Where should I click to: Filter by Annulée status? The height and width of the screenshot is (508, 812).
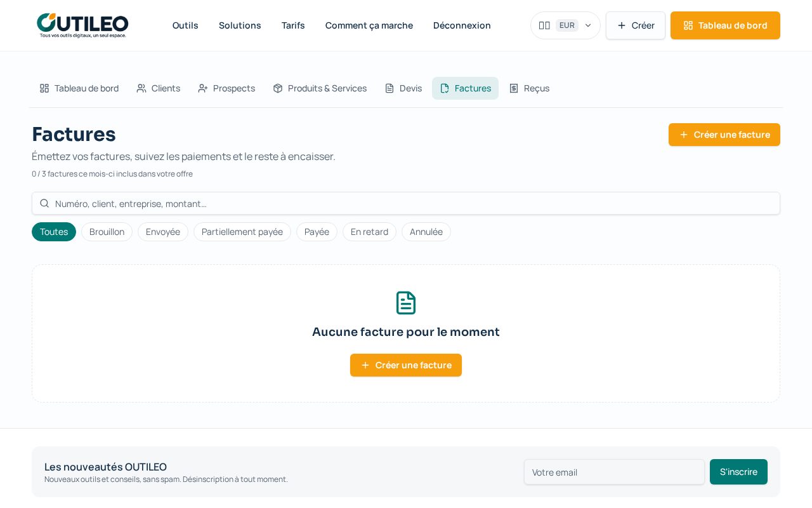[426, 232]
